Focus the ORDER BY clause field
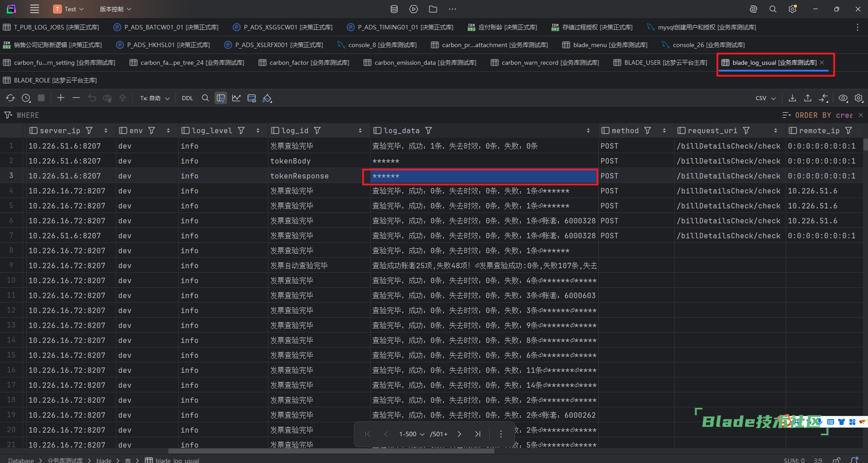Image resolution: width=868 pixels, height=463 pixels. click(x=824, y=115)
